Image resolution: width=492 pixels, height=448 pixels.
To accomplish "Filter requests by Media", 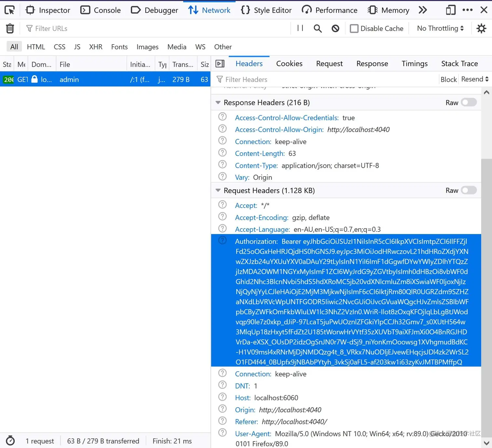I will (177, 47).
